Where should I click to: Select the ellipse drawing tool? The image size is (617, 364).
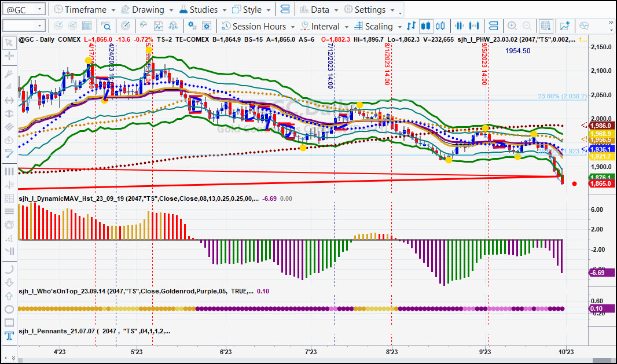pyautogui.click(x=9, y=309)
